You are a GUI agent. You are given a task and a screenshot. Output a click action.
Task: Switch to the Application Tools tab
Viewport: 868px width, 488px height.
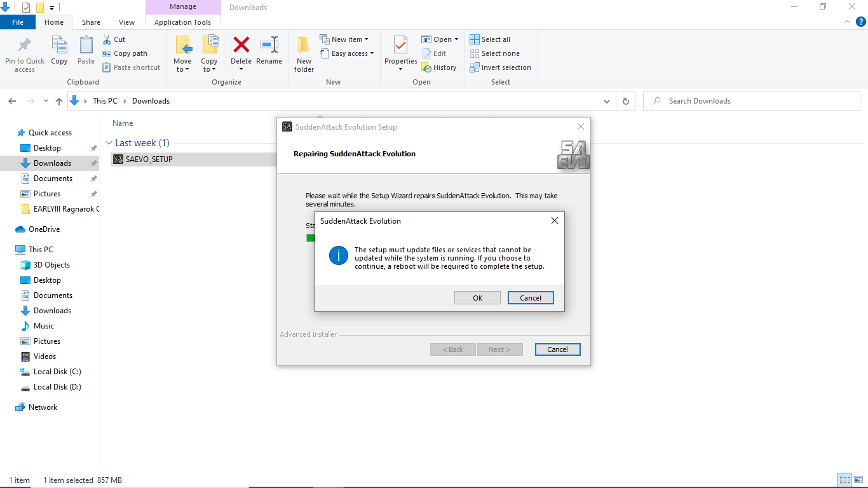(x=183, y=22)
